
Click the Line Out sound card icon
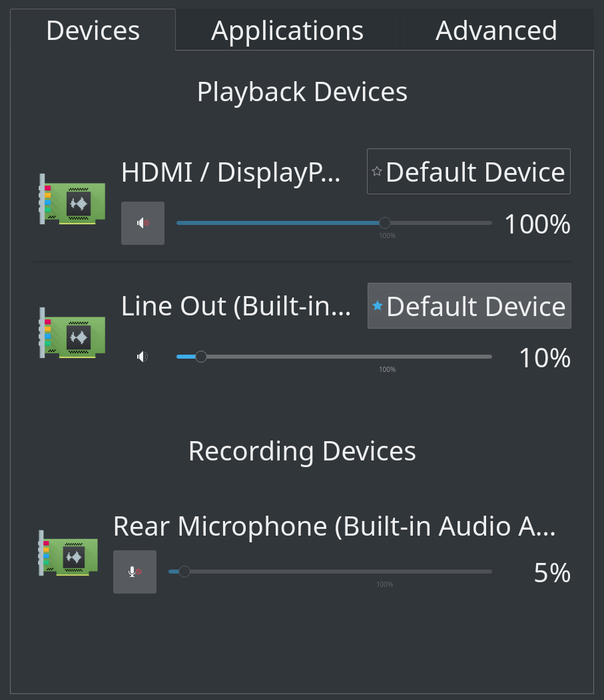pos(73,333)
